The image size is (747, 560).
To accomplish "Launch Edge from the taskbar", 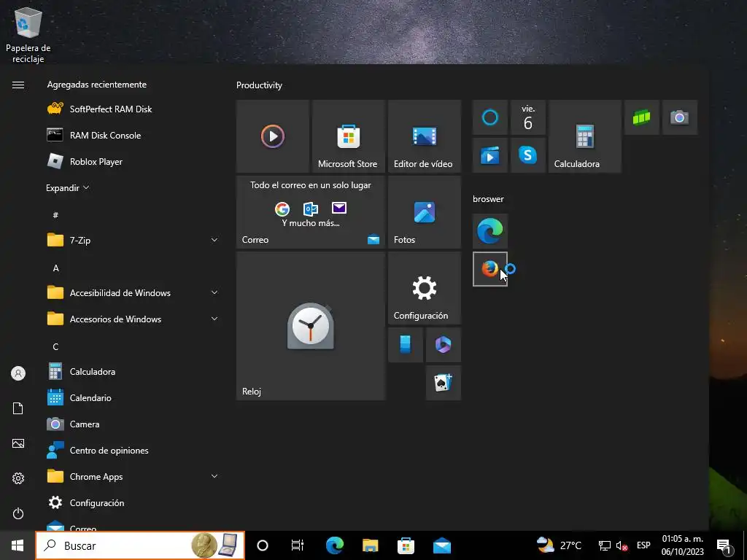I will click(x=334, y=545).
